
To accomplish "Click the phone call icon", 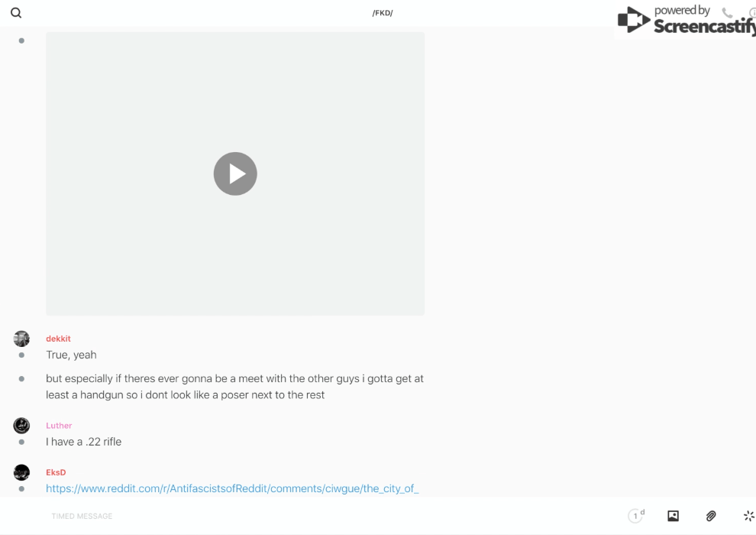I will (x=727, y=13).
